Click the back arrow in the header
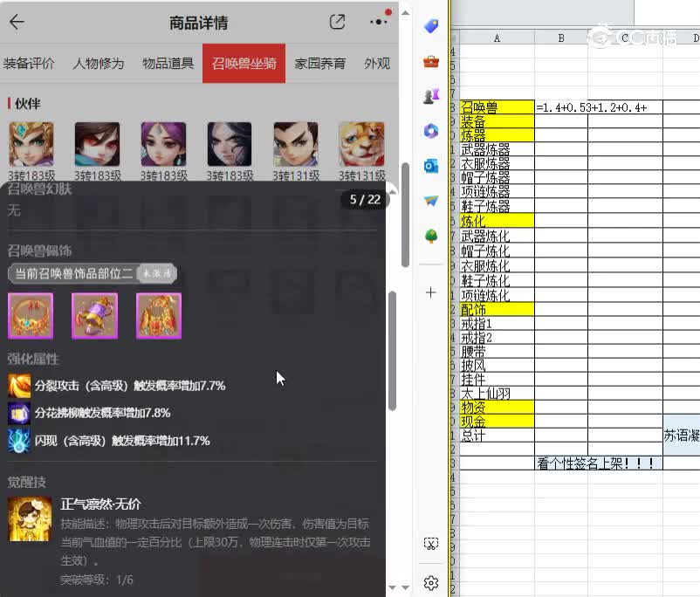Image resolution: width=700 pixels, height=597 pixels. [18, 21]
